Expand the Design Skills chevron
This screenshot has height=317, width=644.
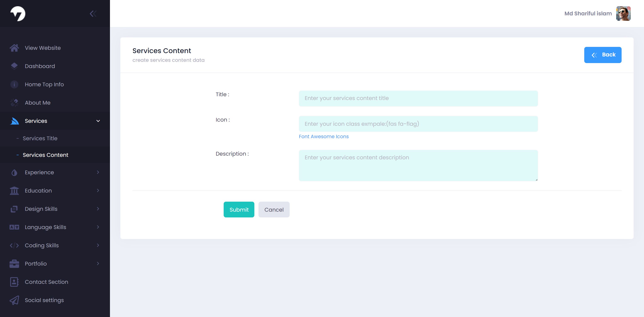coord(98,209)
